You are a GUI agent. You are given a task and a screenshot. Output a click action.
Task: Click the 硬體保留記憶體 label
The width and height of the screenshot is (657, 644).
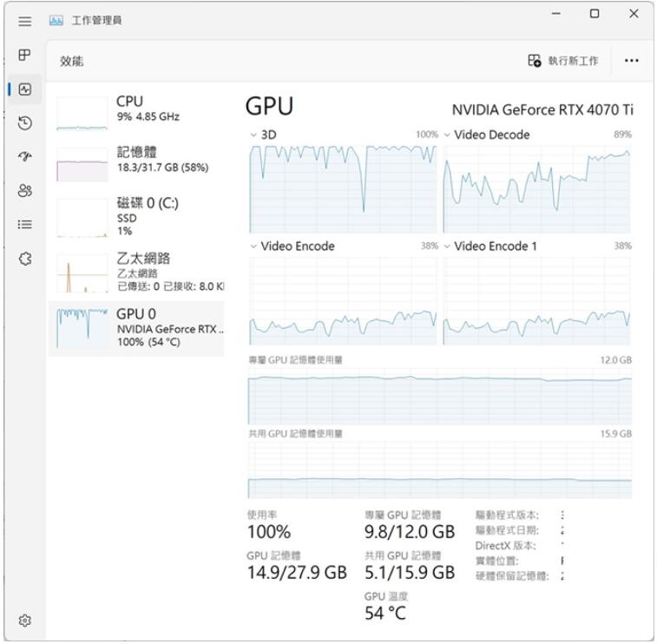512,576
